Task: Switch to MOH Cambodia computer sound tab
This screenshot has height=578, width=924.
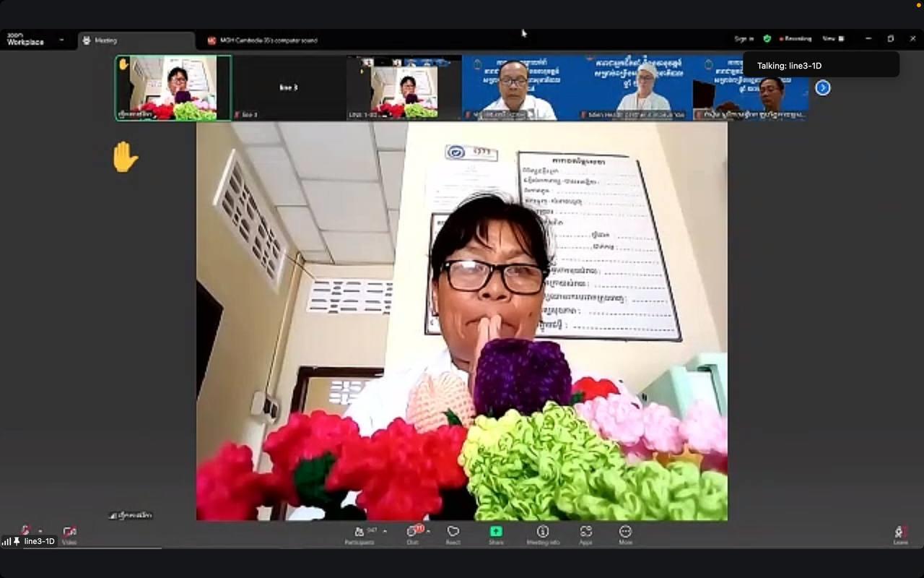Action: coord(263,40)
